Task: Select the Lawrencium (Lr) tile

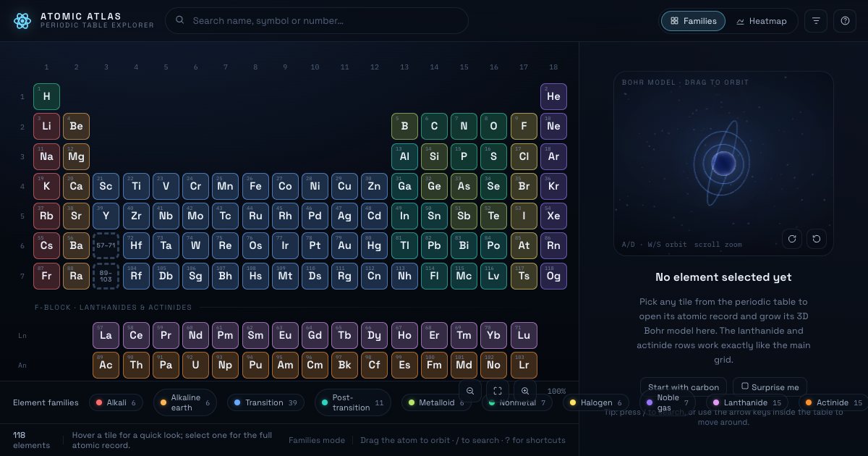Action: click(x=524, y=366)
